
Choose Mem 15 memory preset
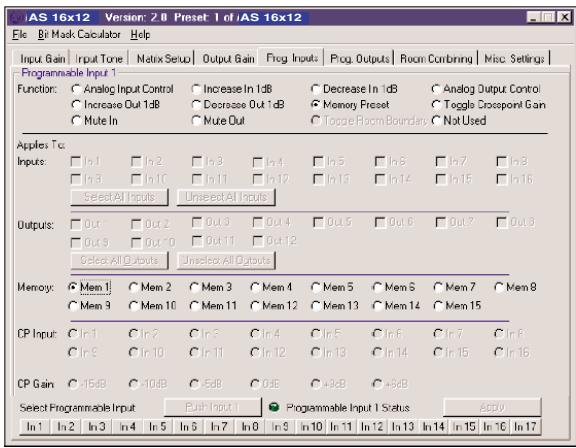click(457, 306)
